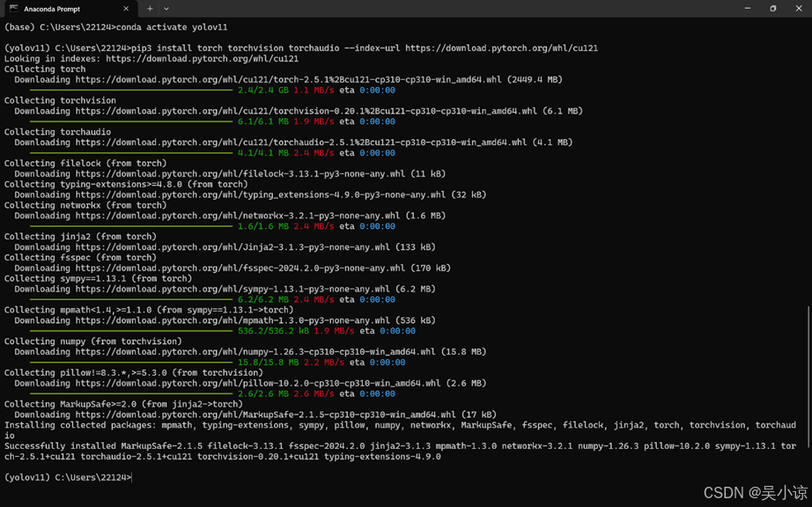Click the 'conda activate yolov11' command text
The image size is (812, 507).
click(172, 27)
